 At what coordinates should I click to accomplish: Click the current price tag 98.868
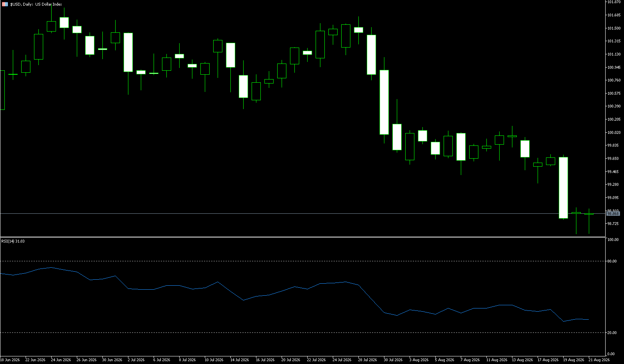pos(613,214)
